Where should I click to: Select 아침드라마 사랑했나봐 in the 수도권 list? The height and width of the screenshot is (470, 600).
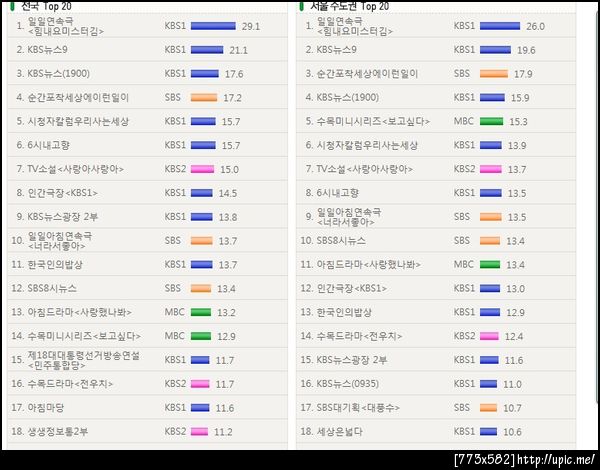368,264
